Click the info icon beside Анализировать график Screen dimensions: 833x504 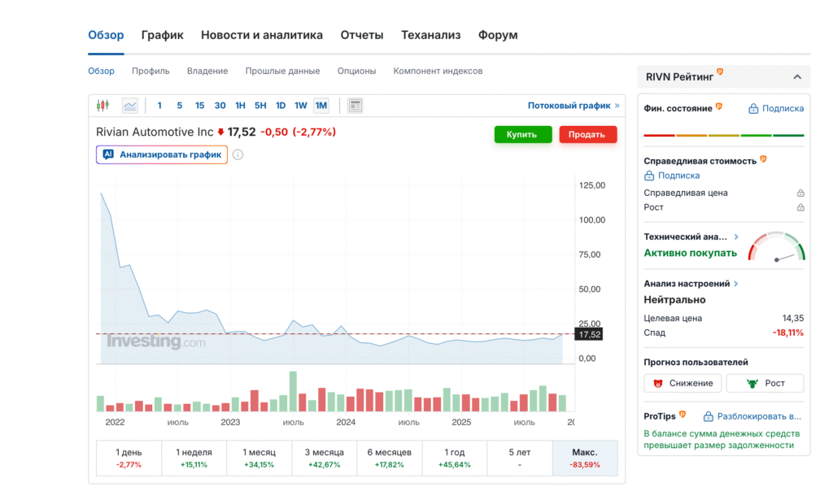pyautogui.click(x=238, y=154)
